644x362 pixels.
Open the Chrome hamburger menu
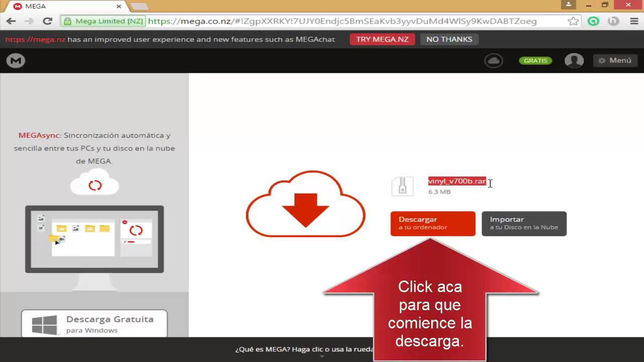pos(634,21)
